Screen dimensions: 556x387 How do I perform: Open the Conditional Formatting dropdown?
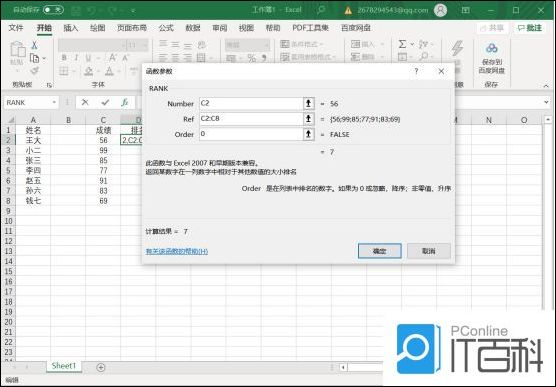pyautogui.click(x=302, y=44)
